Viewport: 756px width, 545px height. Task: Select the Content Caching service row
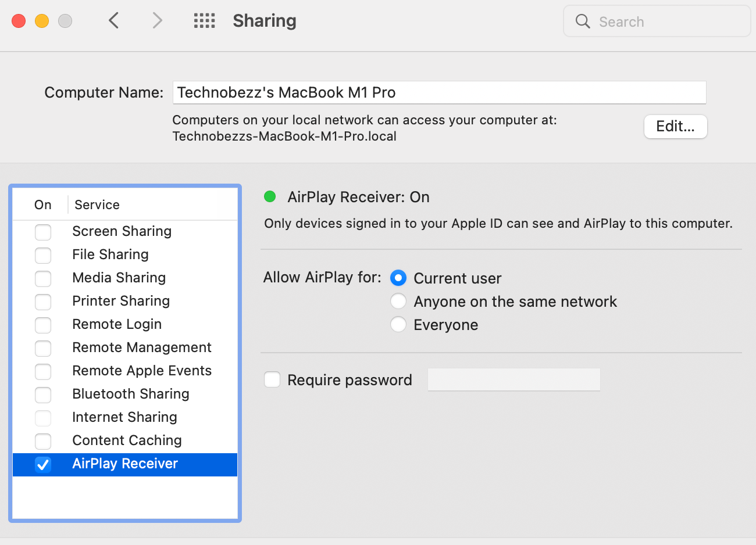click(x=125, y=441)
